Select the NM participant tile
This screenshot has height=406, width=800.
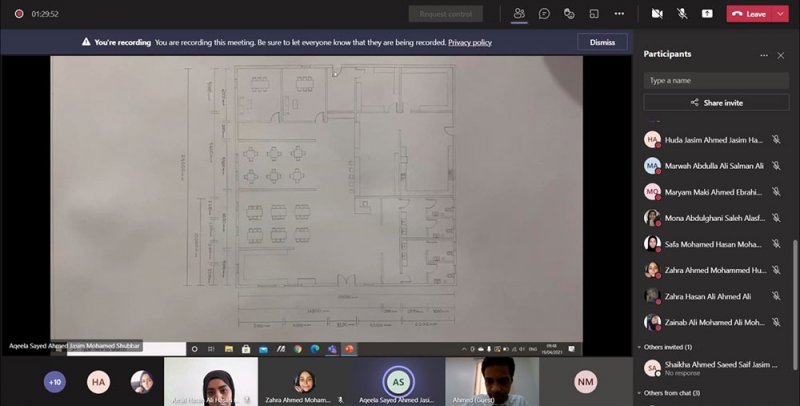[585, 382]
